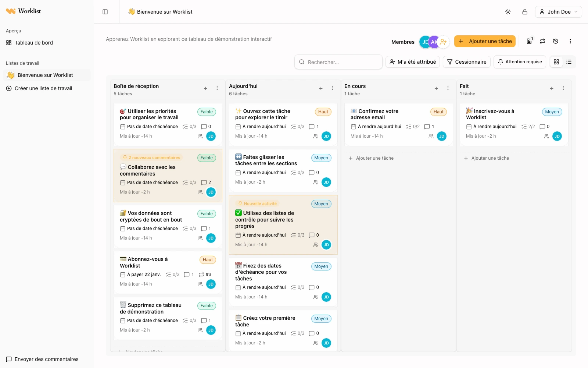This screenshot has width=588, height=368.
Task: Switch to list view layout
Action: point(569,62)
